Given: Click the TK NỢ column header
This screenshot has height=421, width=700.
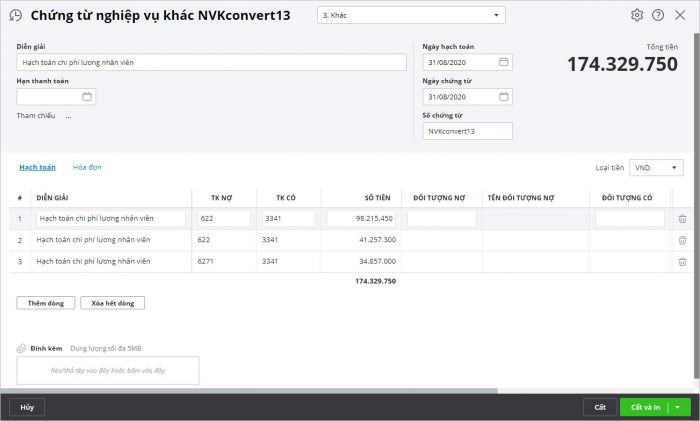Looking at the screenshot, I should (x=221, y=198).
